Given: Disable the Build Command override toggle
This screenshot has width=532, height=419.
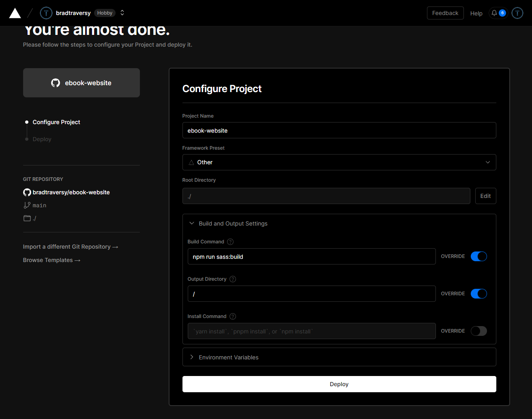Looking at the screenshot, I should pos(478,256).
